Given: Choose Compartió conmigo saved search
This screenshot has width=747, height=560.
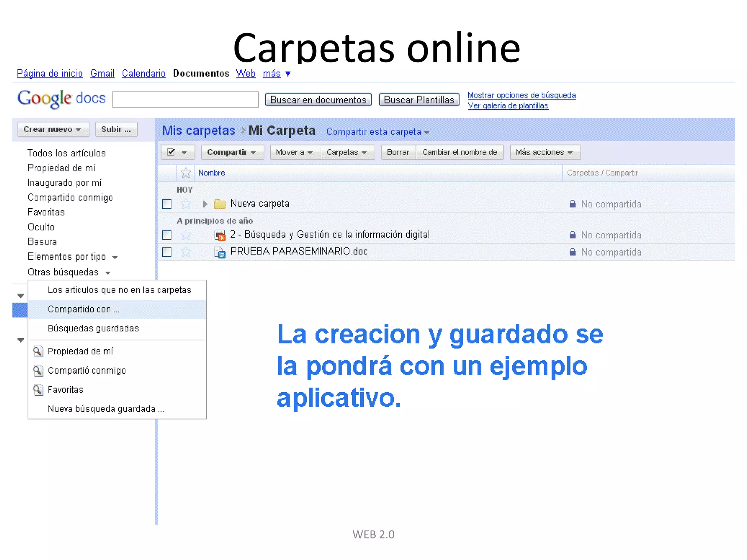Looking at the screenshot, I should 117,371.
